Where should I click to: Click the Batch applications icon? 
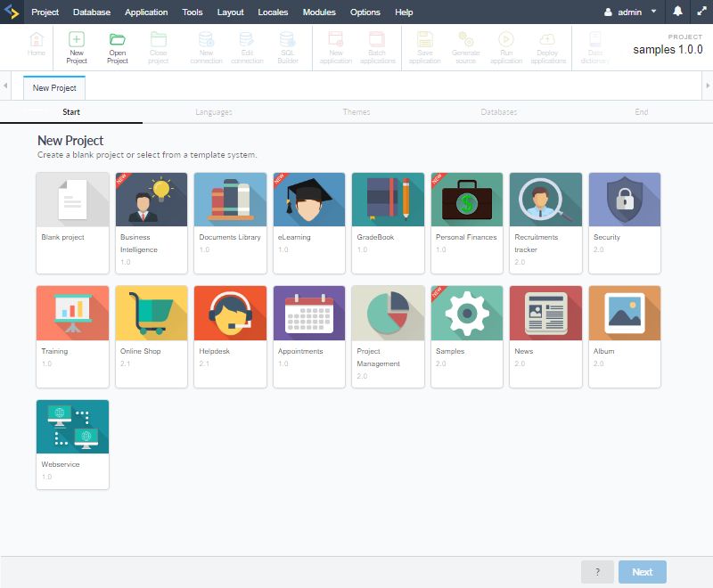coord(377,46)
